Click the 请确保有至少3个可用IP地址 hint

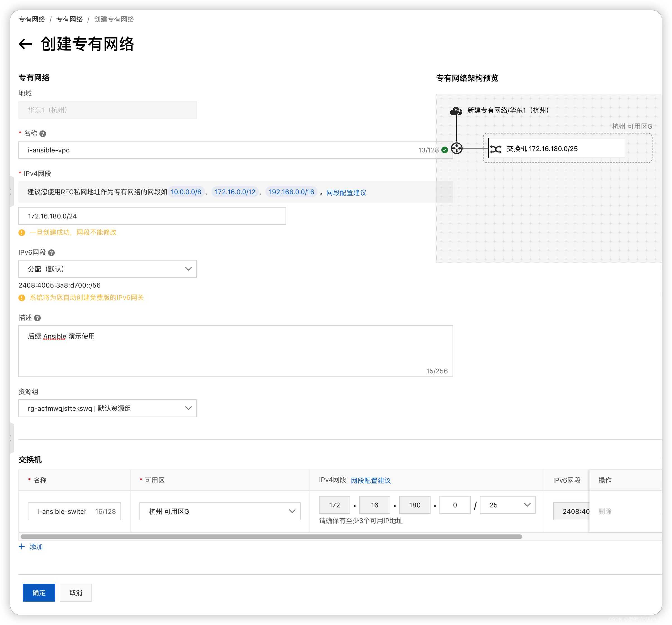pos(361,521)
